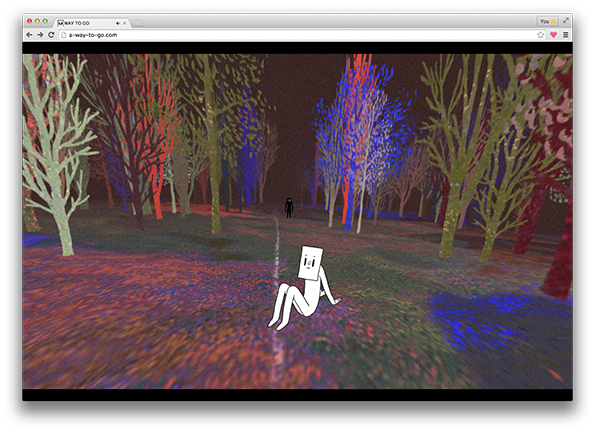
Task: Open a new tab with the blank tab button
Action: point(137,24)
